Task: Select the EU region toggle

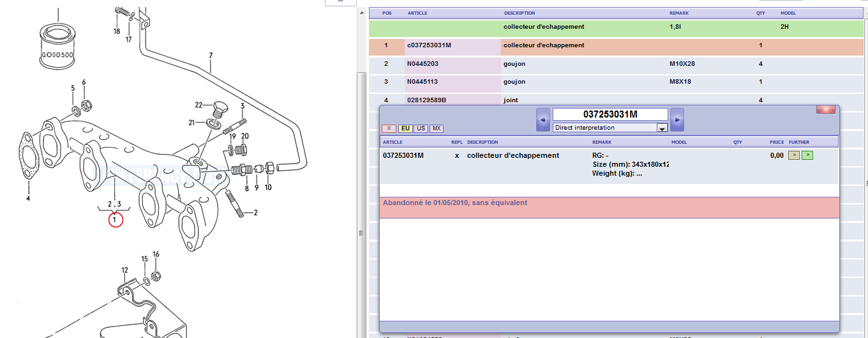Action: tap(405, 128)
